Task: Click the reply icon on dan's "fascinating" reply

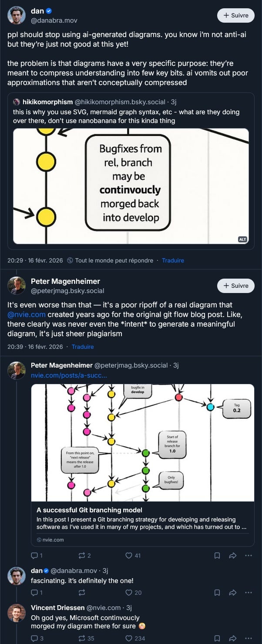Action: pos(35,593)
